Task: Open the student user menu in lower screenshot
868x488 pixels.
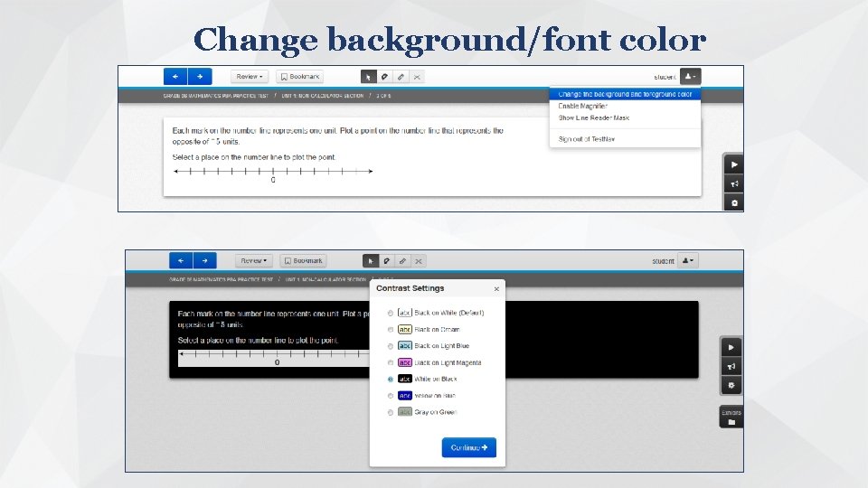Action: (688, 260)
